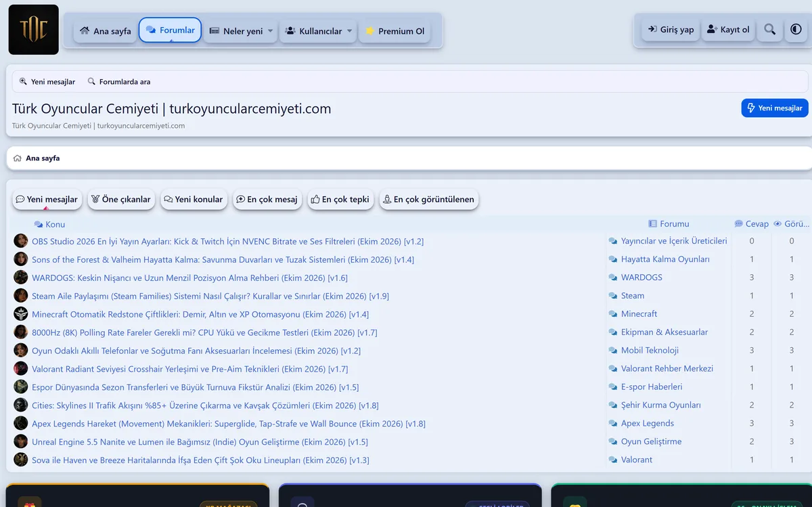
Task: Open the Yayıncılar ve İçerik Üreticileri forum link
Action: click(x=674, y=241)
